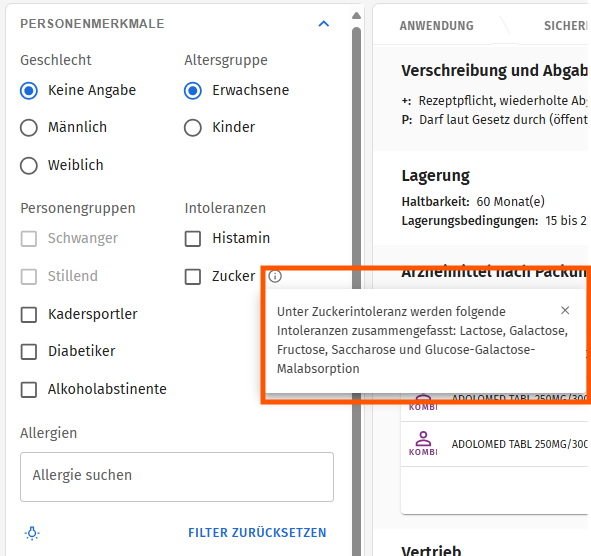Tick the Kadersportler checkbox

coord(29,314)
